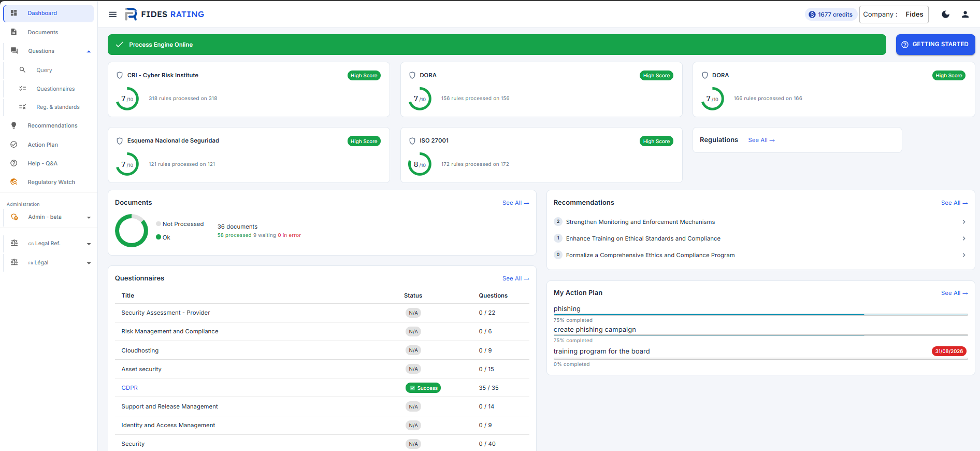Click the CRI 7/10 score gauge
The height and width of the screenshot is (451, 980).
(x=127, y=98)
